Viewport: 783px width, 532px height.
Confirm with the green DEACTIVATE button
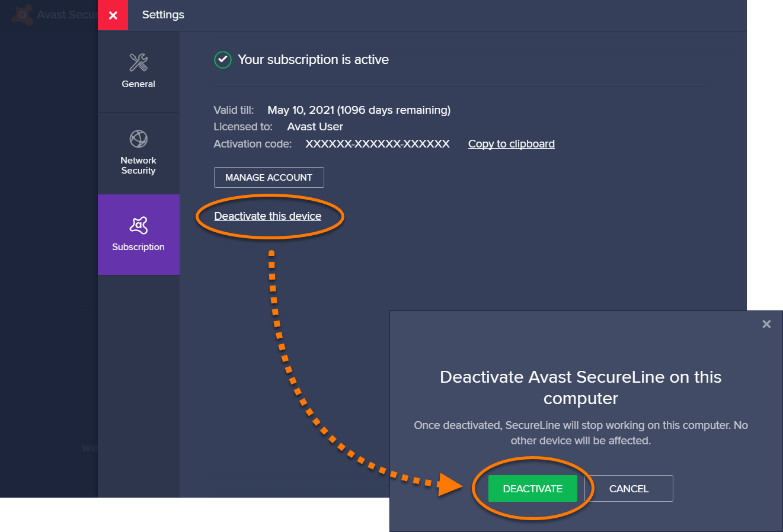533,489
